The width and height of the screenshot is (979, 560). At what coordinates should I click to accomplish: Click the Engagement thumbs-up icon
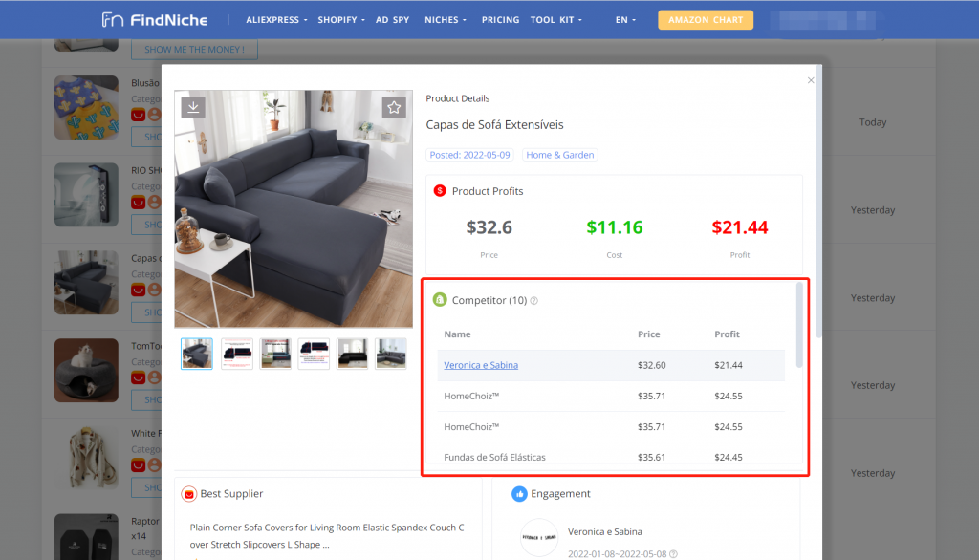[519, 494]
